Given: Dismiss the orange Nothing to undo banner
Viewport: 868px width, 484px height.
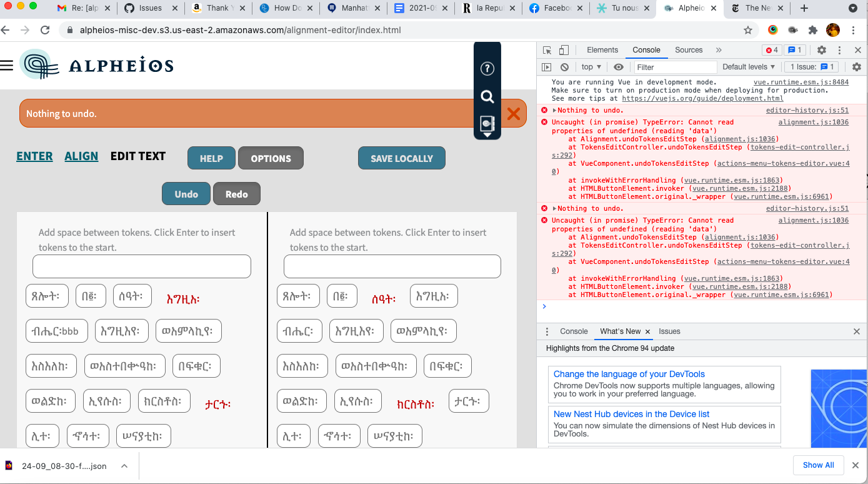Looking at the screenshot, I should 514,114.
